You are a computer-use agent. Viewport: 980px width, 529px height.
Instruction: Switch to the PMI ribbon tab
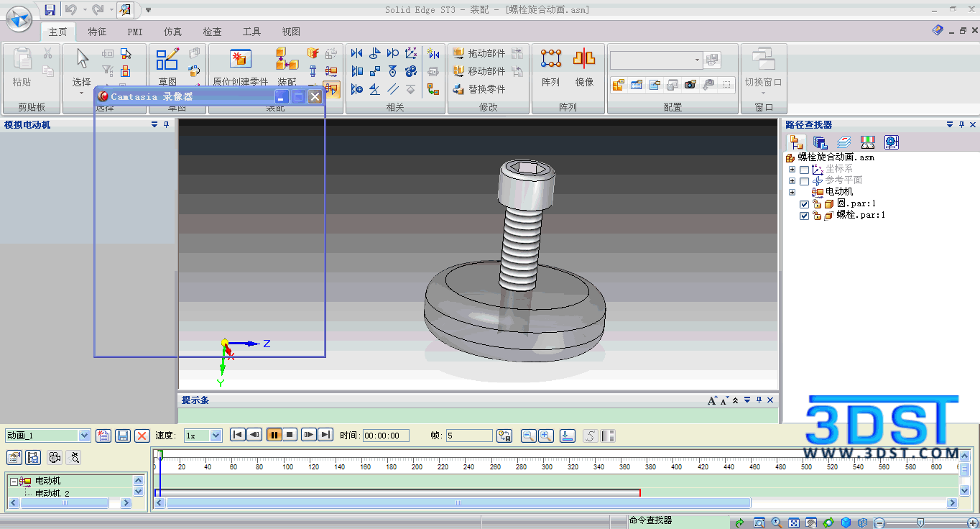pyautogui.click(x=135, y=32)
